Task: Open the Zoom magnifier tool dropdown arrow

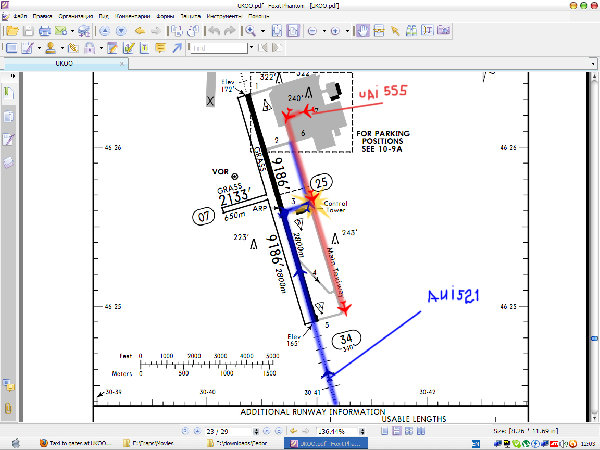Action: (262, 31)
